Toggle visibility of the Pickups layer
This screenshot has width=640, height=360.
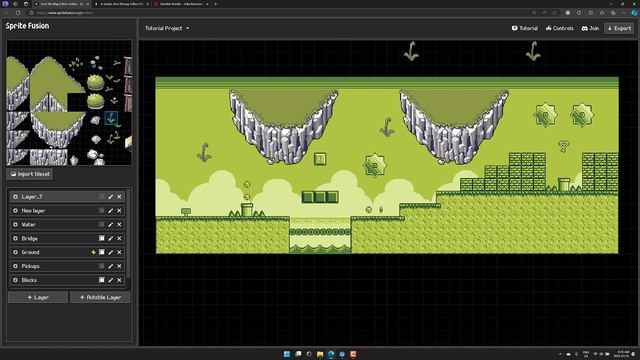[x=16, y=266]
